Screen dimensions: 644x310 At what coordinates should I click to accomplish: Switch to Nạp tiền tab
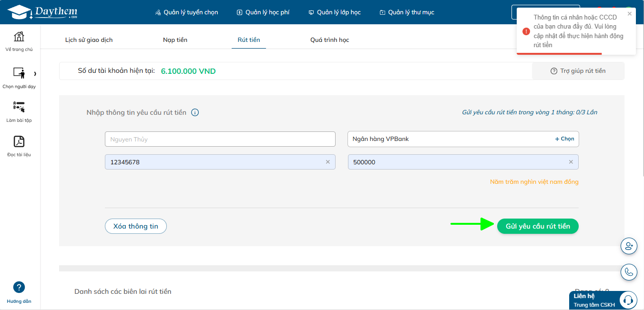(175, 40)
